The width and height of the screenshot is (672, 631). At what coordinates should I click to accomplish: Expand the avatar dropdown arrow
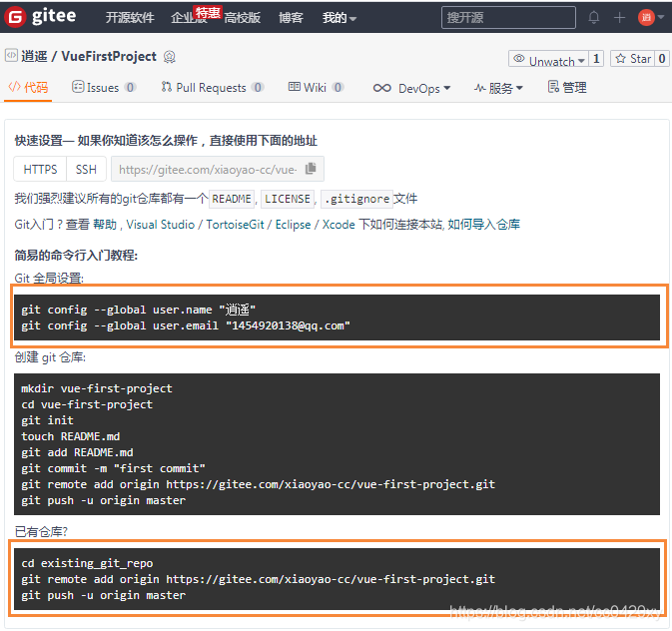tap(661, 18)
